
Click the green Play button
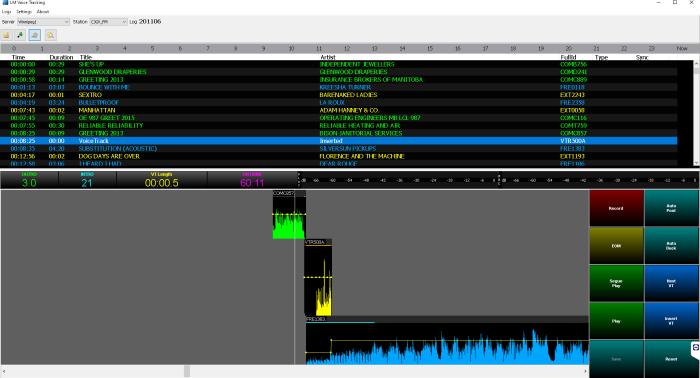(x=617, y=321)
